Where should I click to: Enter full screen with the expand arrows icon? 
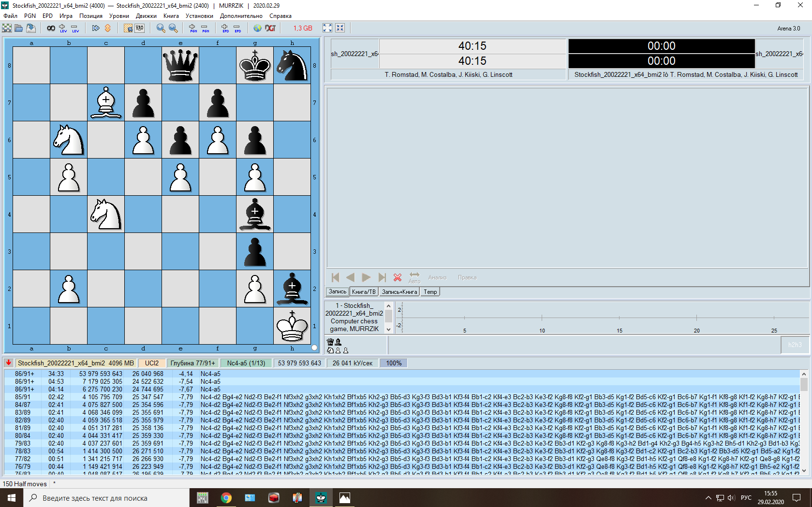(x=327, y=28)
